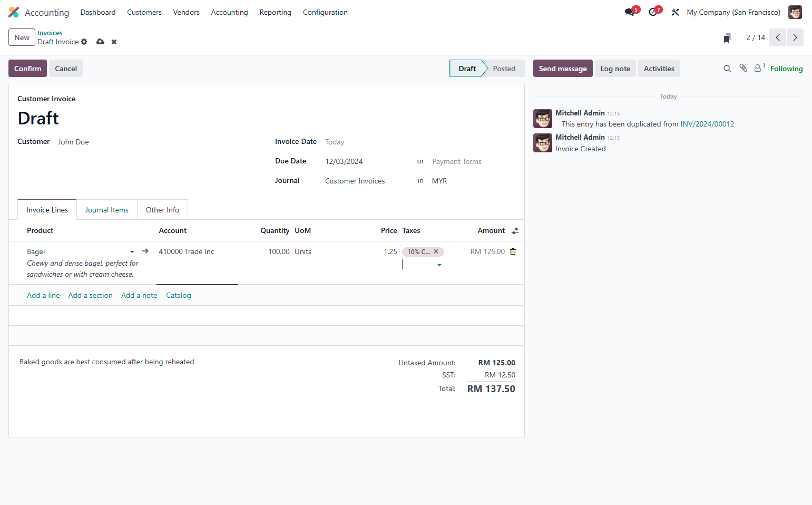Create a New invoice
The width and height of the screenshot is (812, 505).
(22, 37)
